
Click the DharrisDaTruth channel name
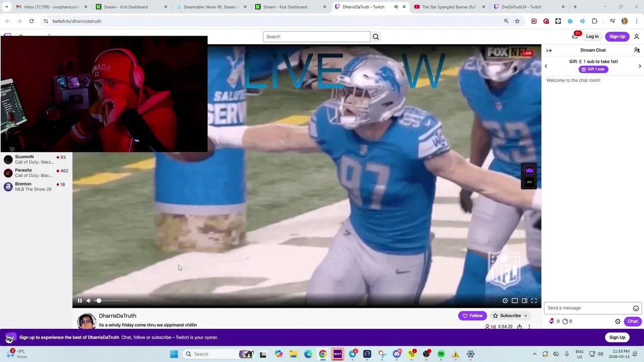(x=118, y=316)
